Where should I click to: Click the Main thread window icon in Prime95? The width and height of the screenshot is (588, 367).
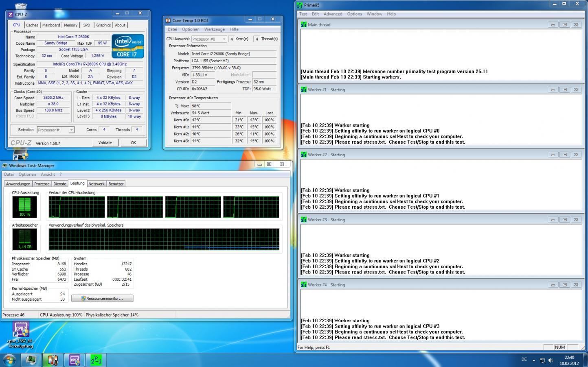[304, 25]
